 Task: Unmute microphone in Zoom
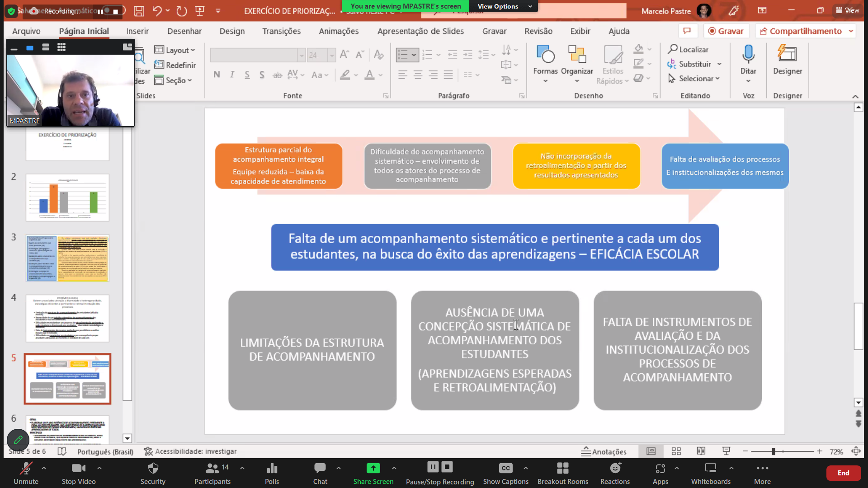click(26, 473)
